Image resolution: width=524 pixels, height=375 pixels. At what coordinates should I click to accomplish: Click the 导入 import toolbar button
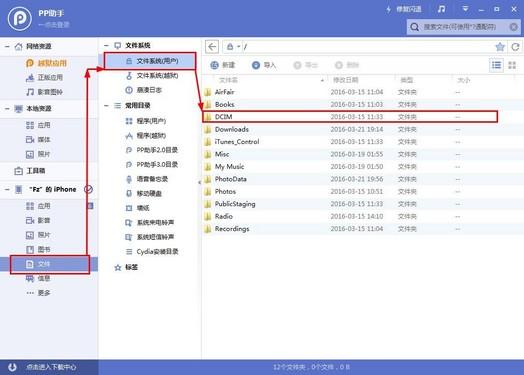click(x=264, y=65)
